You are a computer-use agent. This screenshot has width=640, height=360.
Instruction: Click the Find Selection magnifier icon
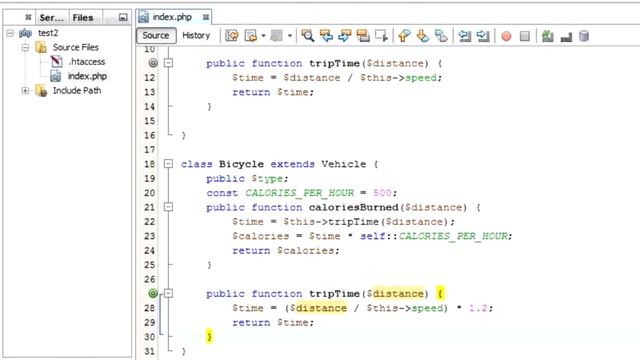307,36
